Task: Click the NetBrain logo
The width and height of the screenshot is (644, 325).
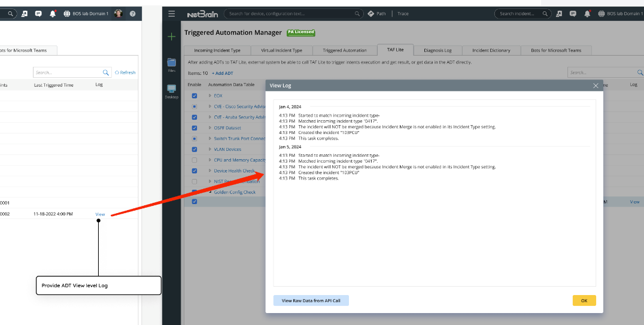Action: point(202,14)
